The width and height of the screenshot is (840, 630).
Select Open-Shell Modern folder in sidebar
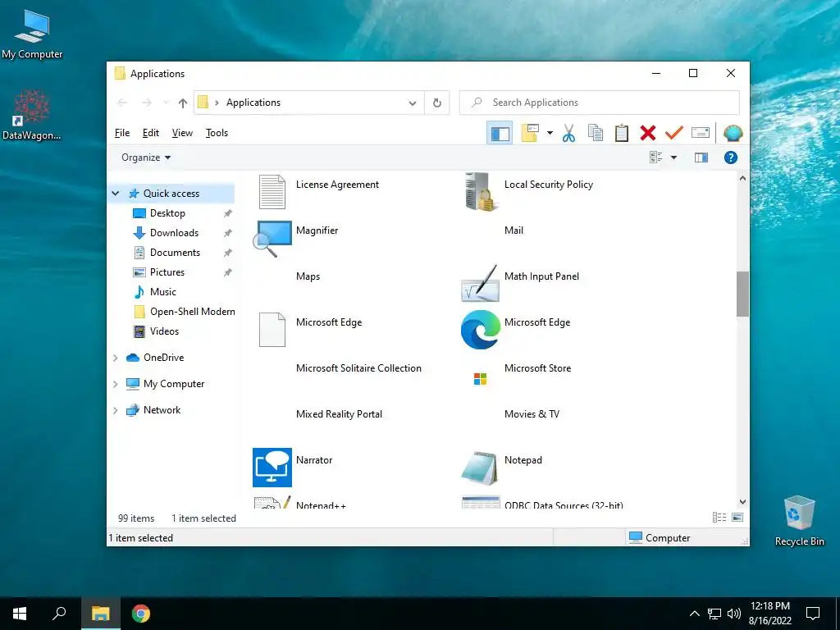point(192,312)
